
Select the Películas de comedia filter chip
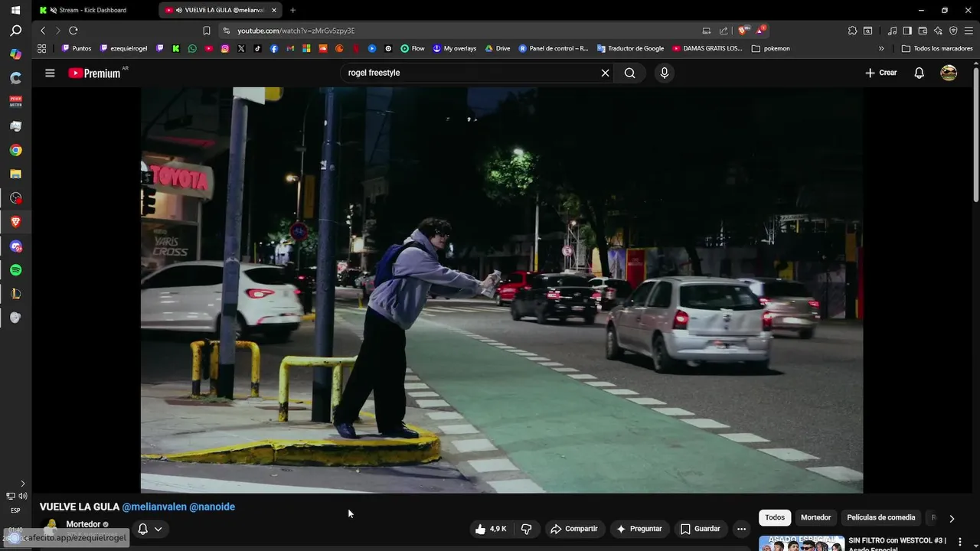click(x=880, y=517)
